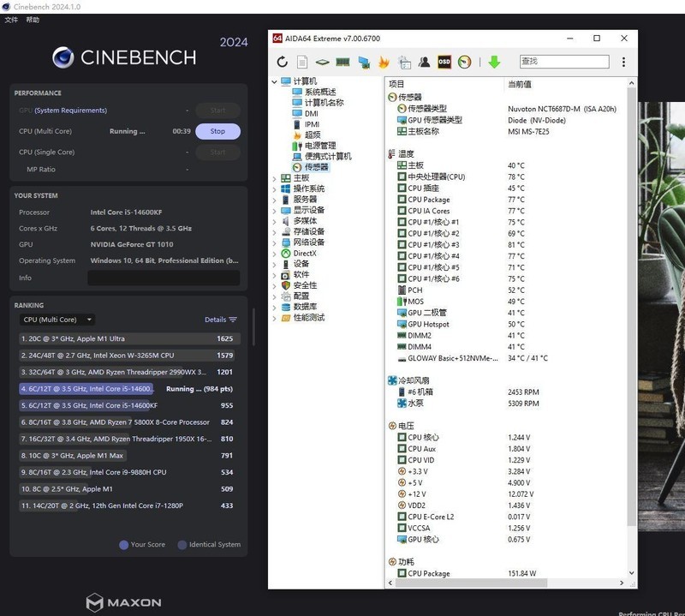Click the flame stability test icon

(383, 62)
